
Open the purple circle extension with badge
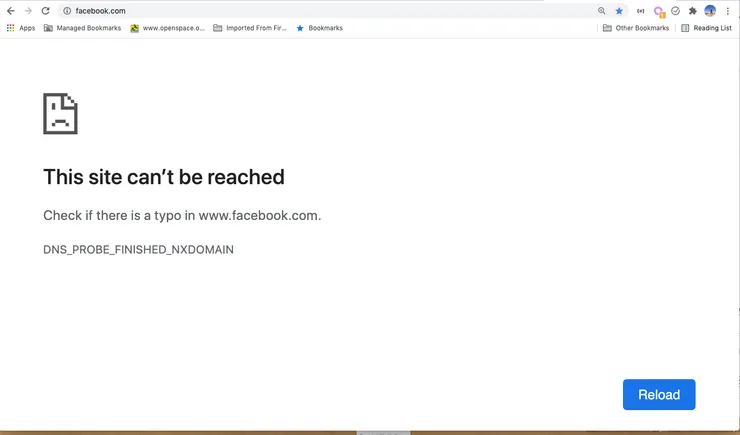(659, 11)
